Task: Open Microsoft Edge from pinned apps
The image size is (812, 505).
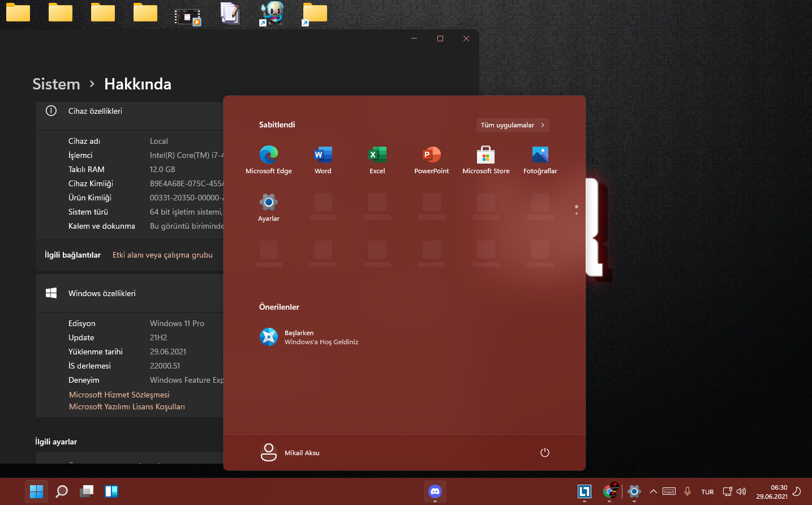Action: [269, 160]
